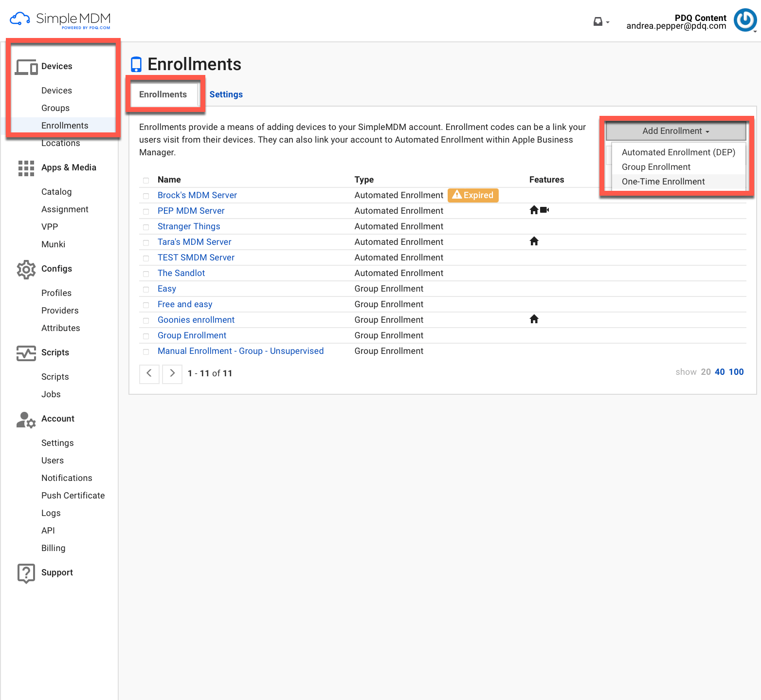Expand the Add Enrollment dropdown
Viewport: 761px width, 700px height.
point(676,131)
